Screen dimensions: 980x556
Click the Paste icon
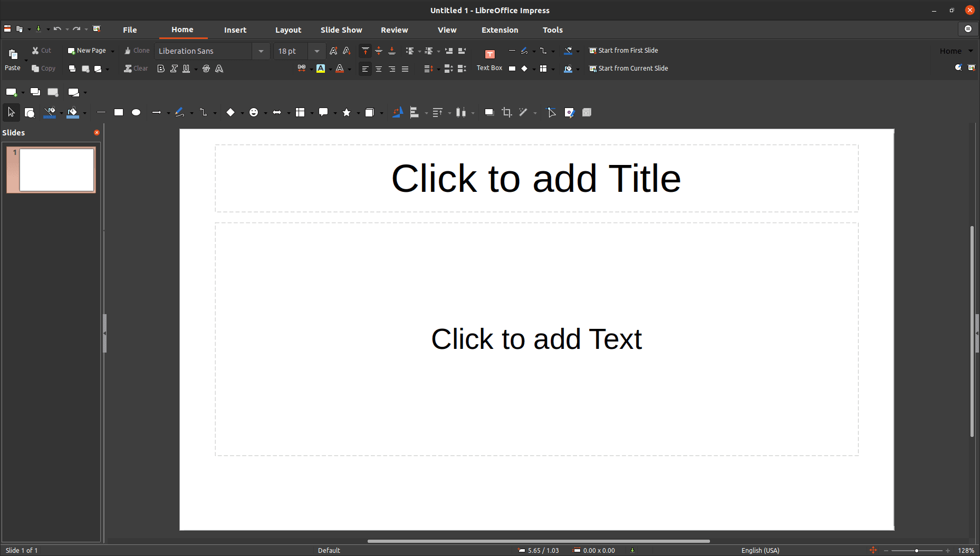[x=13, y=55]
